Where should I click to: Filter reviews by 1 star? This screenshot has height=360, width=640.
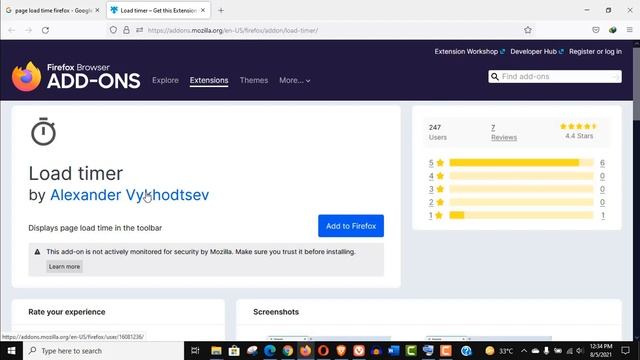[x=436, y=215]
